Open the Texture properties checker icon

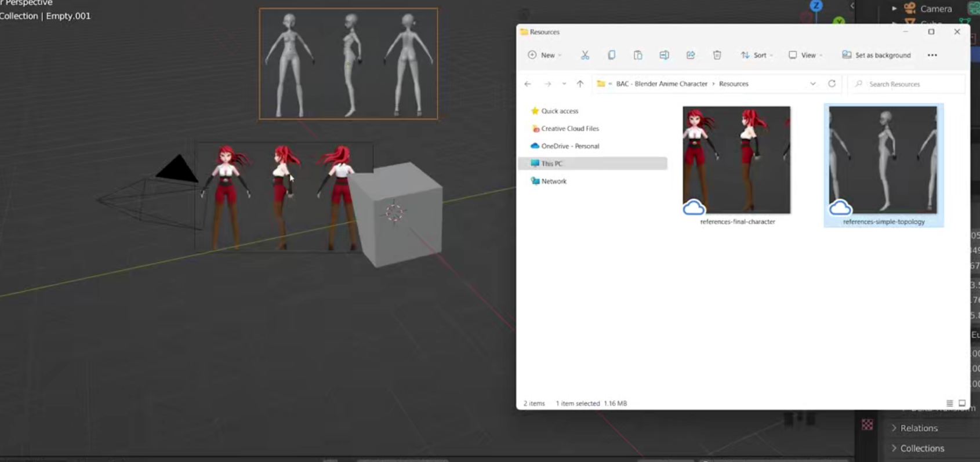[867, 424]
